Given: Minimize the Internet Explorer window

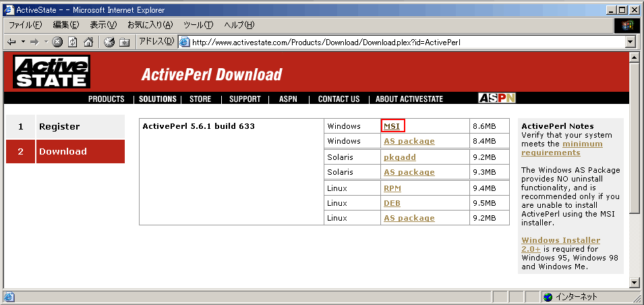Looking at the screenshot, I should (x=612, y=10).
